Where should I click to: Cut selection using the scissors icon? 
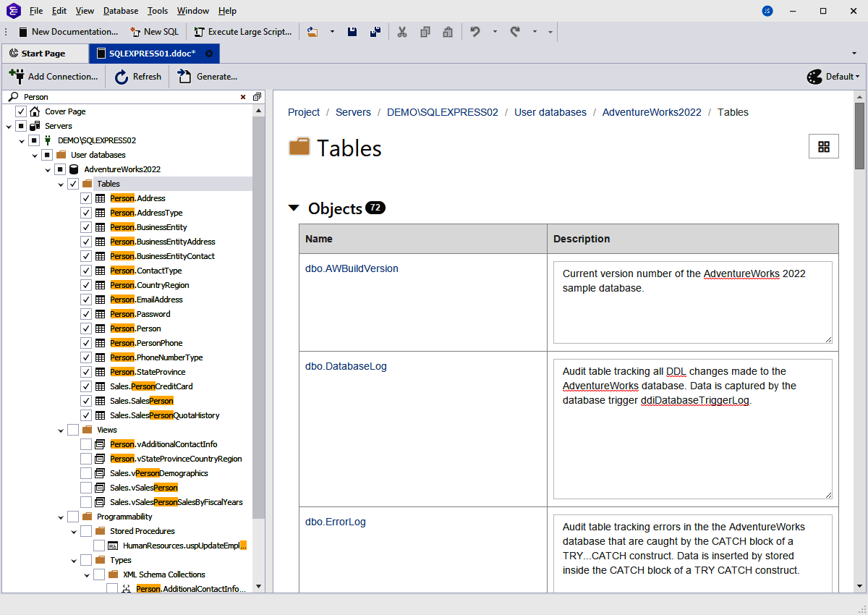point(402,31)
